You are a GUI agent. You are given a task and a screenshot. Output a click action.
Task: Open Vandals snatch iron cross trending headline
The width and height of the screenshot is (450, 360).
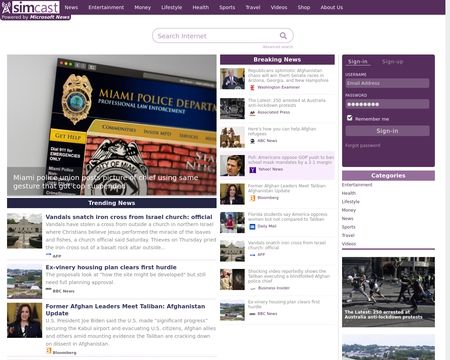pyautogui.click(x=129, y=217)
